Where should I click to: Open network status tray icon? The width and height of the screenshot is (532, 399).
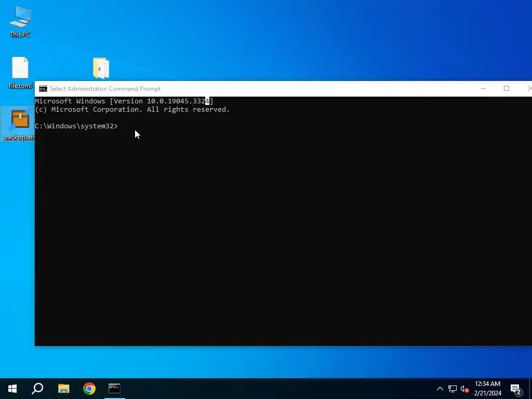453,389
